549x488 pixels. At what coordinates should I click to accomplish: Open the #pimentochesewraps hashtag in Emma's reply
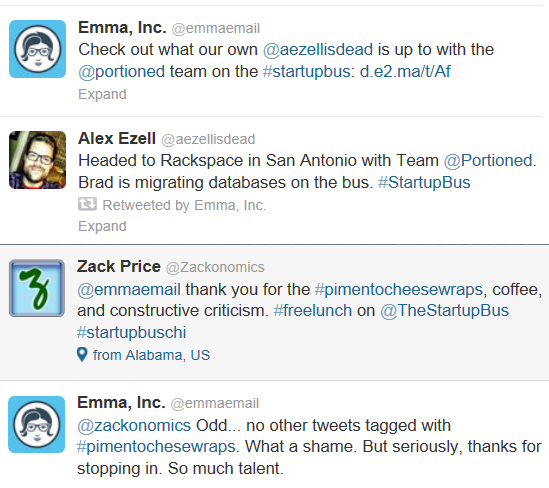coord(156,447)
